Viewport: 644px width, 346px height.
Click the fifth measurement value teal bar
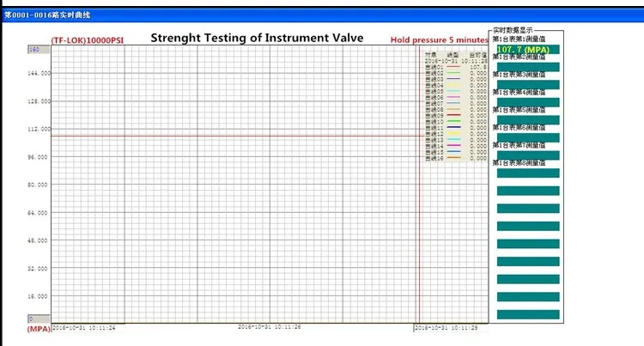tap(527, 119)
